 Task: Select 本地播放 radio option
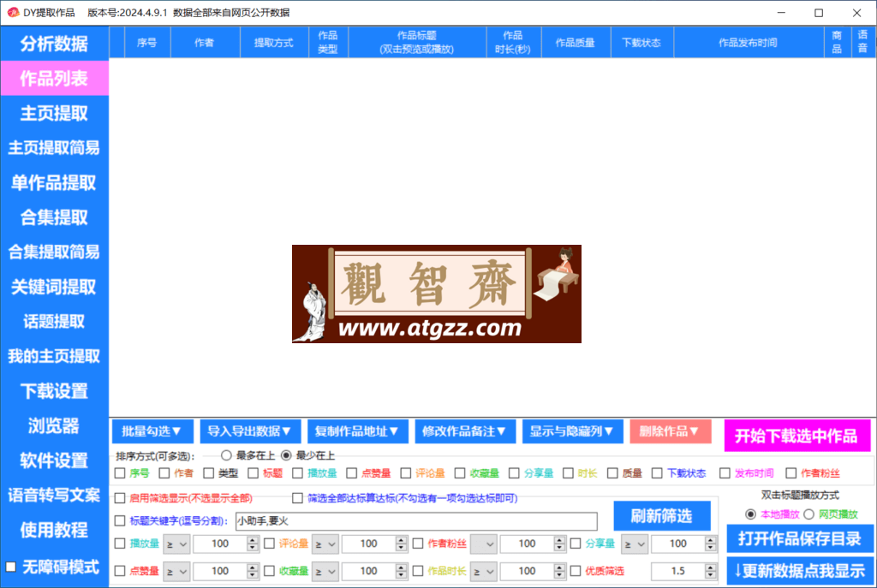(x=750, y=514)
